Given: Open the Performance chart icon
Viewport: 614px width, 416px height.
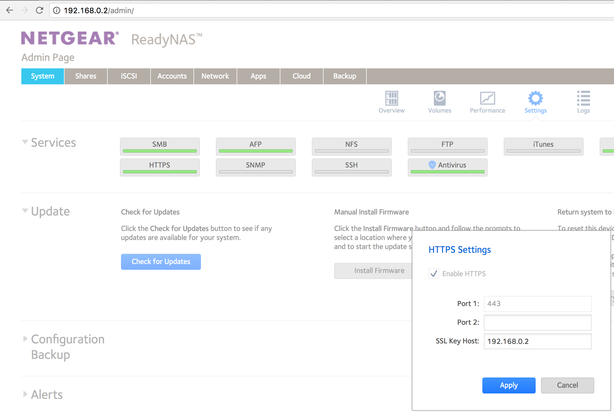Looking at the screenshot, I should 488,101.
